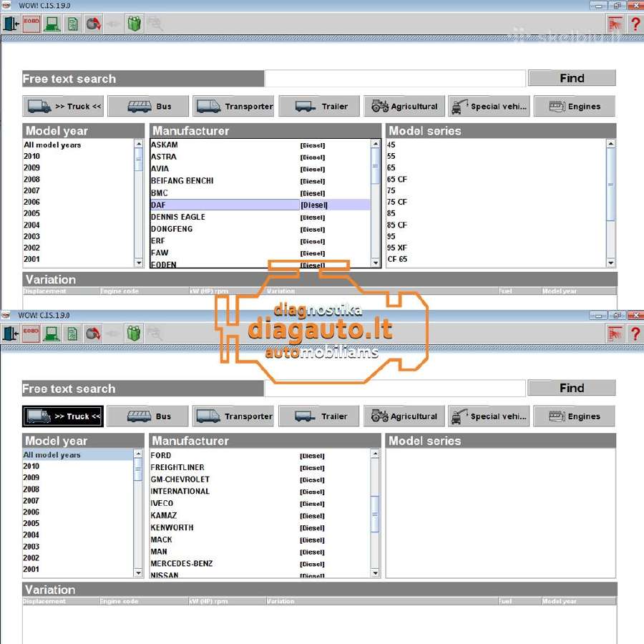Select the Trailer category in the top window

pyautogui.click(x=319, y=107)
